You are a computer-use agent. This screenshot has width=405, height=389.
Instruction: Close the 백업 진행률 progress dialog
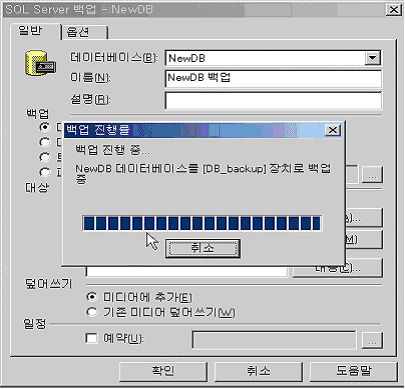pos(333,130)
